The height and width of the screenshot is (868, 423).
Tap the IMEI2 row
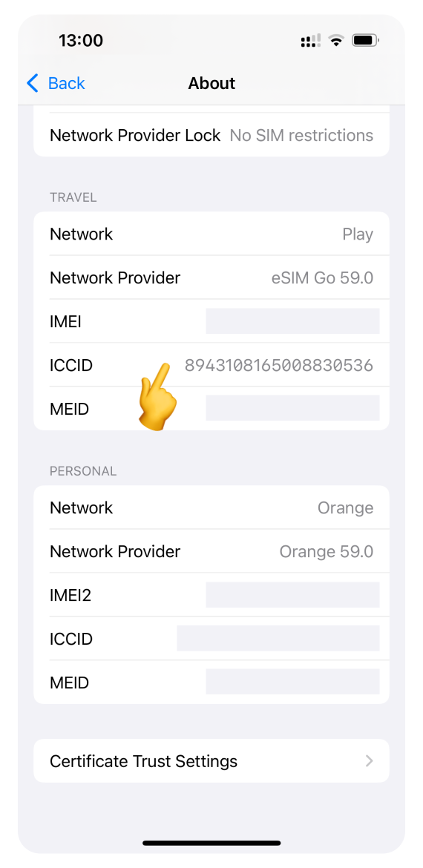(211, 595)
